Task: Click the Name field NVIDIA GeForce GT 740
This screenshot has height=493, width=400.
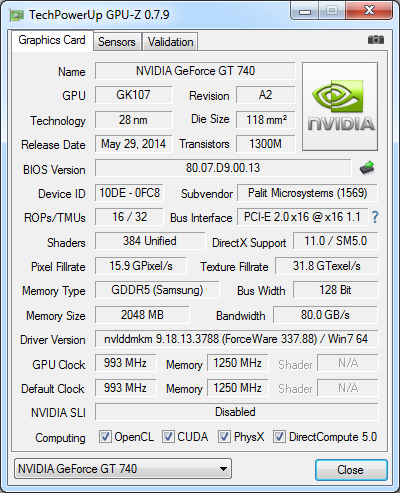Action: click(x=195, y=71)
